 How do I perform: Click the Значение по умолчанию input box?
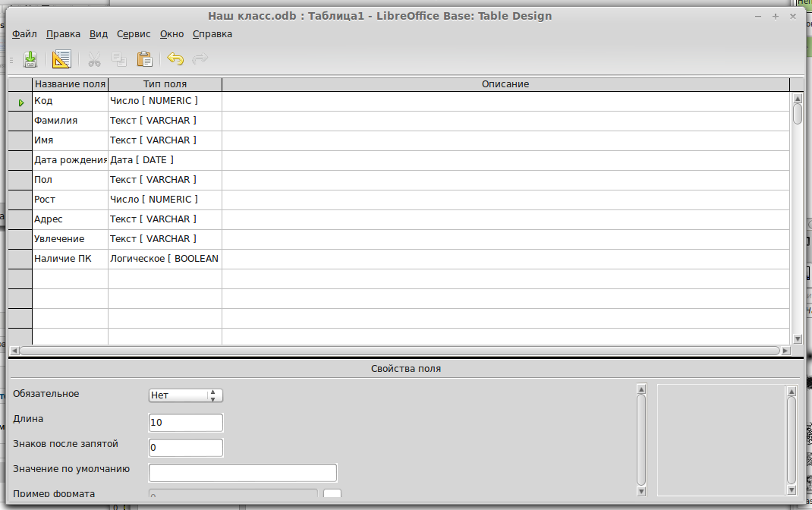click(242, 473)
